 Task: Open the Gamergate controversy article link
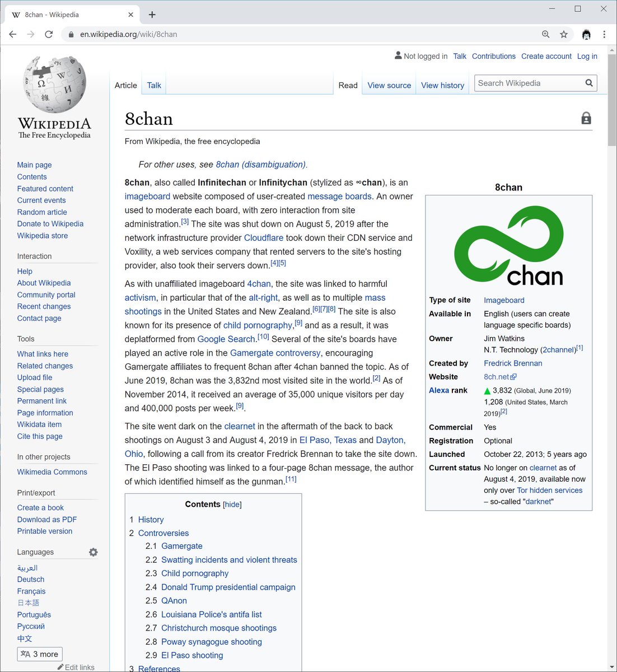[275, 353]
